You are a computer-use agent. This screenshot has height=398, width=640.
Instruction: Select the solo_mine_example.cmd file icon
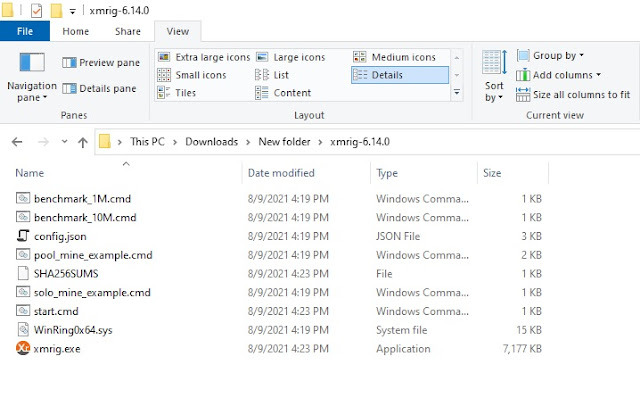23,292
